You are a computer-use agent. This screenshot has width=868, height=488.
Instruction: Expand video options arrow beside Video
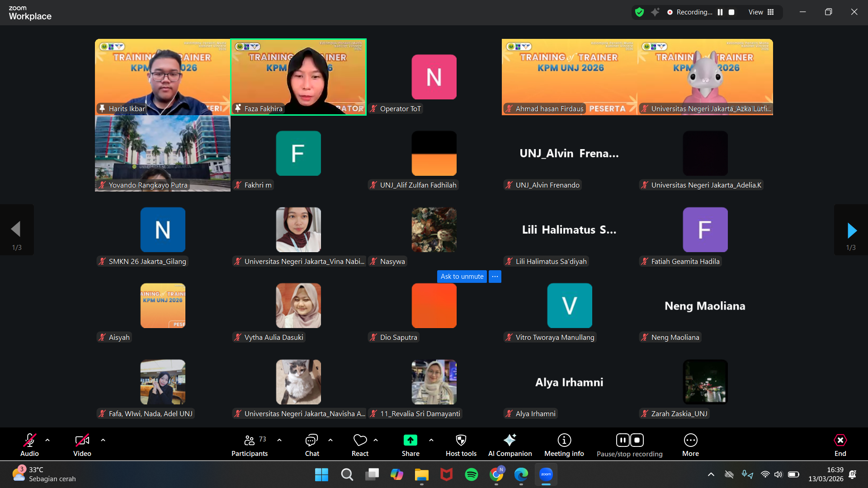[x=103, y=440]
